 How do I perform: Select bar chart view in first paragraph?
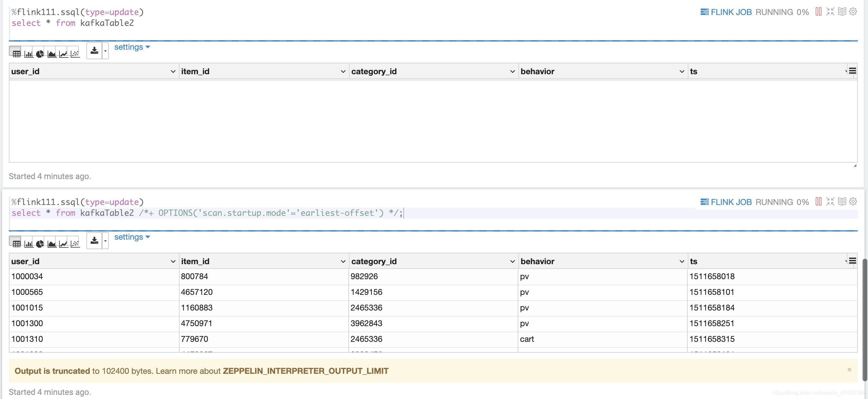tap(29, 53)
